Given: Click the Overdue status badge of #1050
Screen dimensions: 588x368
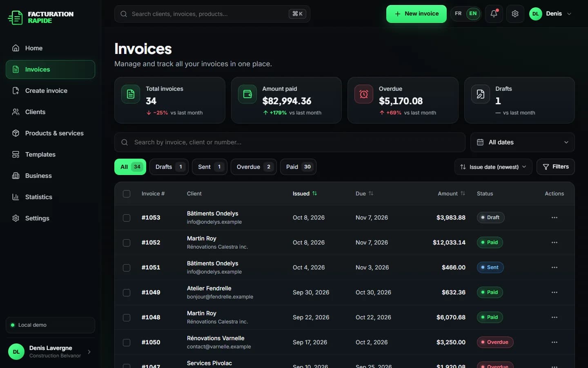Looking at the screenshot, I should click(495, 342).
